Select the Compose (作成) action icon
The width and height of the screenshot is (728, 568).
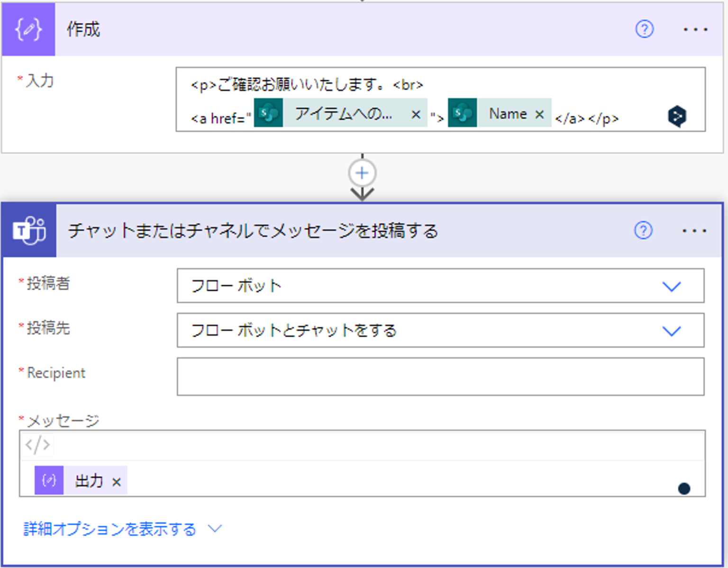(28, 29)
